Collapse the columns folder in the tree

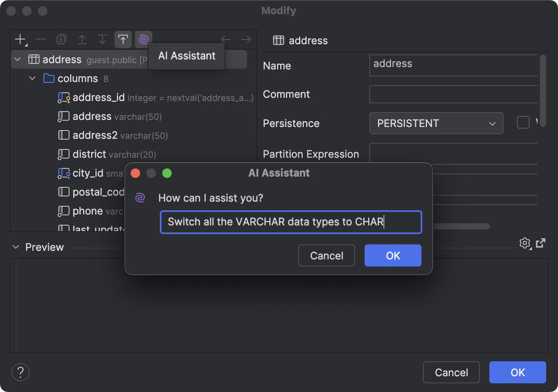(32, 78)
